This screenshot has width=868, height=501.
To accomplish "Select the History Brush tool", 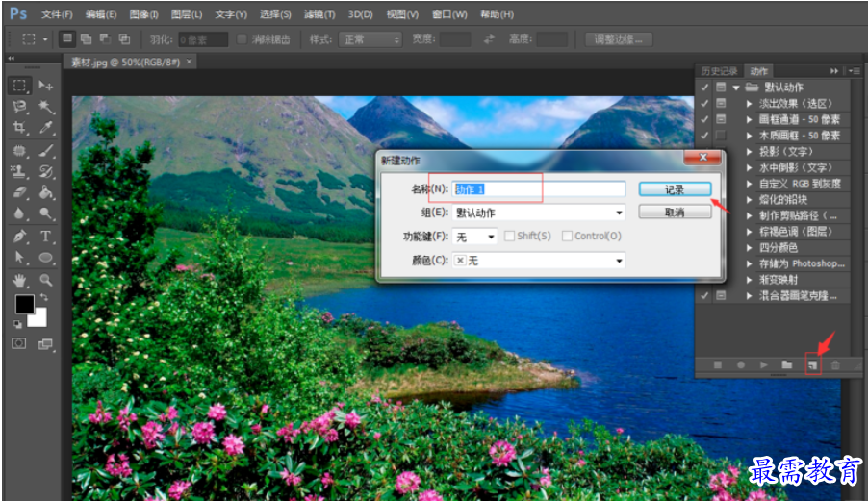I will coord(46,171).
